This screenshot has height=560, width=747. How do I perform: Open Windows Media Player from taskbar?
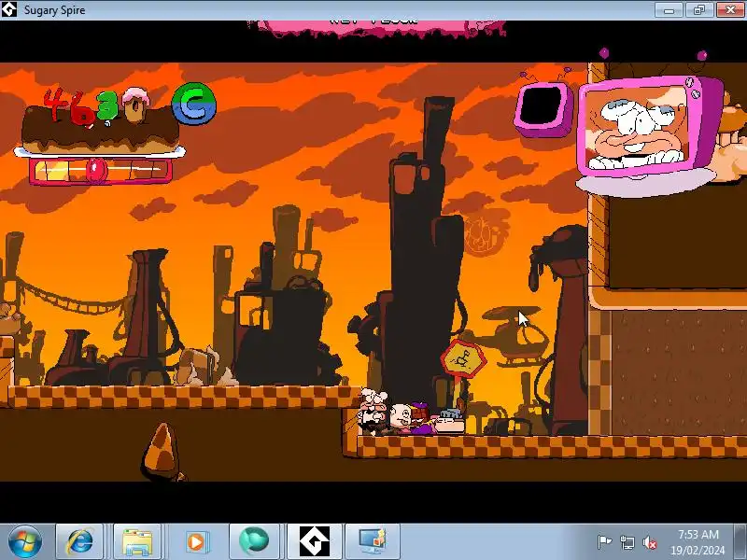click(x=195, y=541)
